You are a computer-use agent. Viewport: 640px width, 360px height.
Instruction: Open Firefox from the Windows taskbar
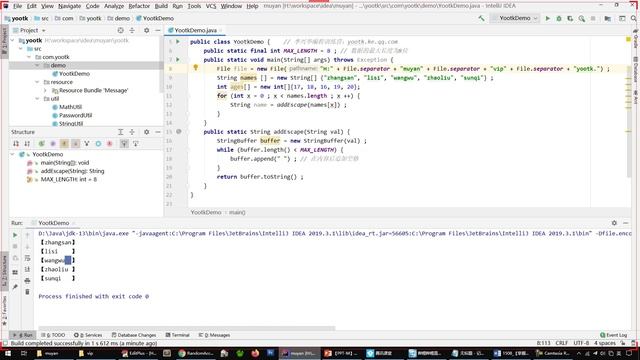coord(255,353)
